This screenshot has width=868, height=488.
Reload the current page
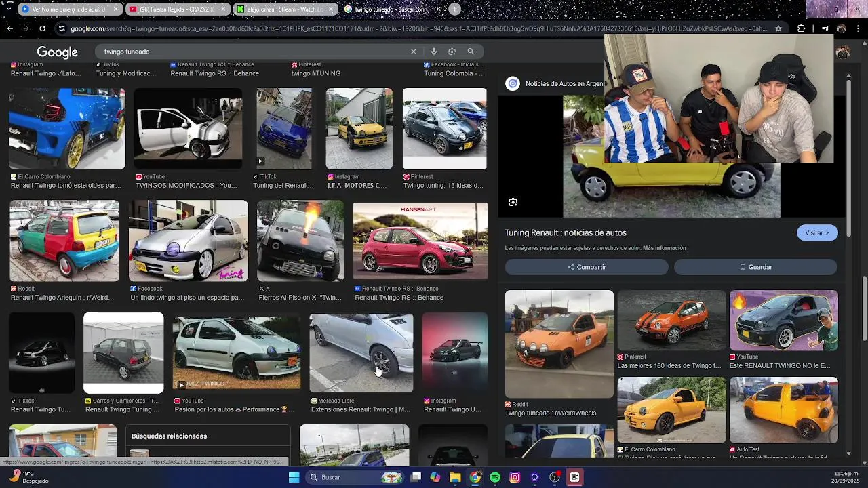tap(42, 28)
